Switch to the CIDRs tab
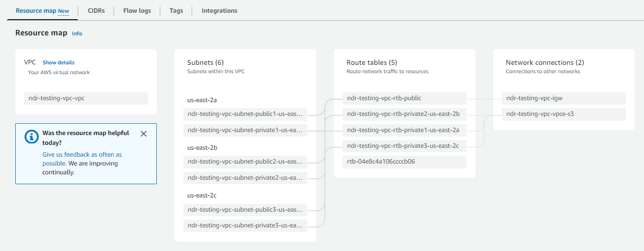The image size is (644, 251). (96, 10)
